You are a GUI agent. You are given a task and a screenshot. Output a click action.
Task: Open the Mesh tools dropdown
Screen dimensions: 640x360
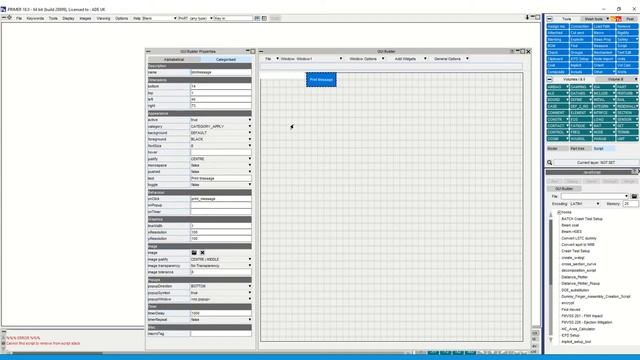click(x=596, y=19)
